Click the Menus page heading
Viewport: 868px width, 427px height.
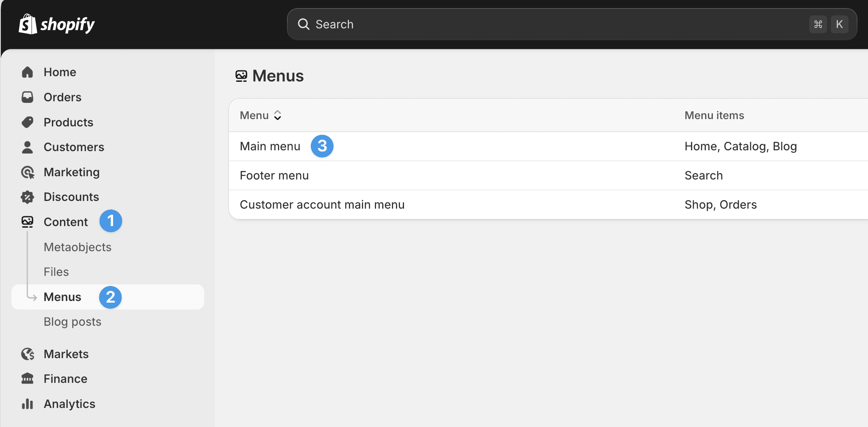click(x=278, y=76)
